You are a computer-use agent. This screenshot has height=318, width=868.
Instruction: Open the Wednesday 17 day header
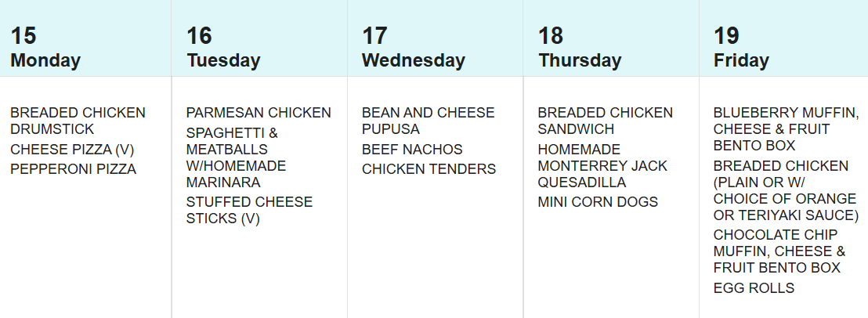pyautogui.click(x=413, y=48)
